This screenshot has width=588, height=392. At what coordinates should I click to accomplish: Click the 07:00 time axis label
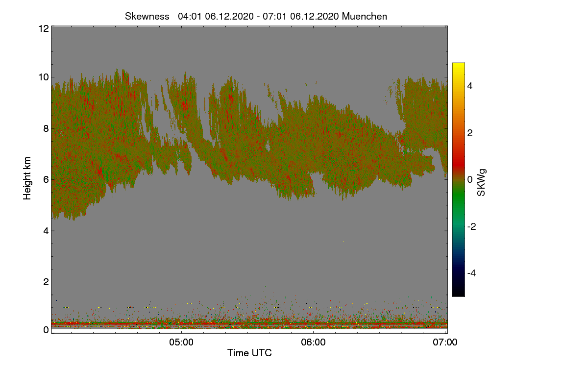pos(445,343)
